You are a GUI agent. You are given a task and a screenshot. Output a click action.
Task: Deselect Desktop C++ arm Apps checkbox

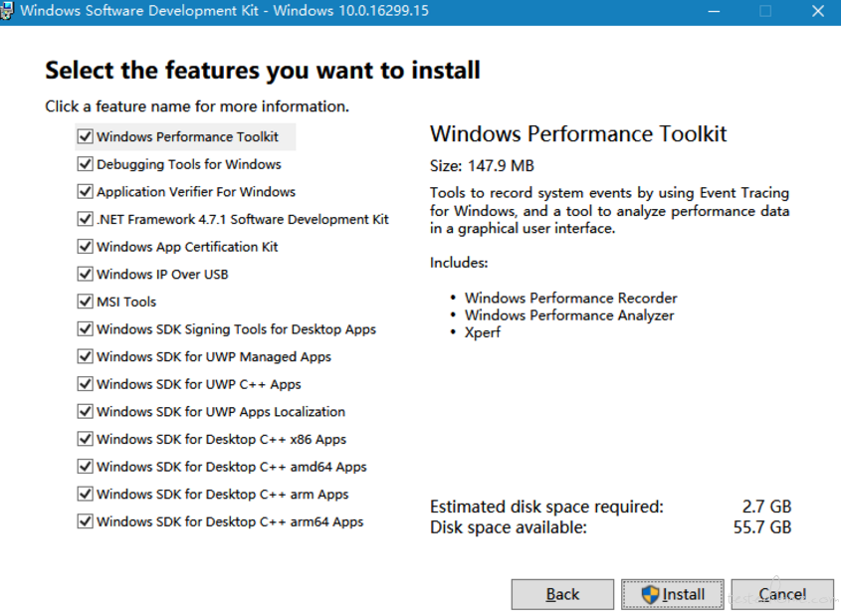tap(86, 494)
